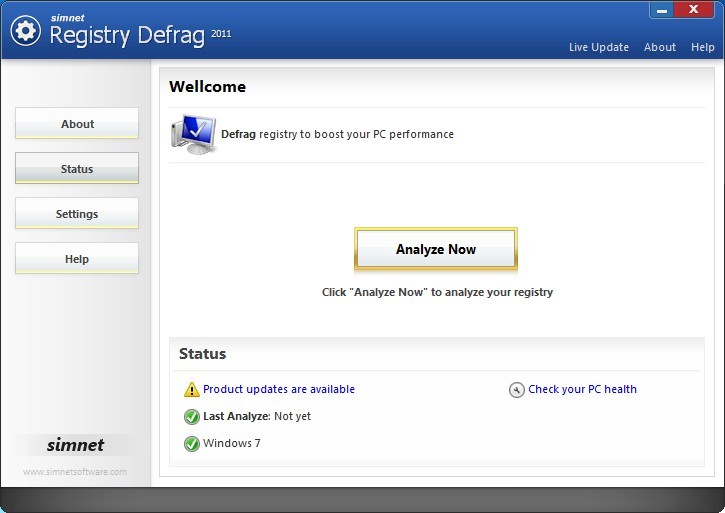Screen dimensions: 725x513
Task: Click the computer monitor defrag icon
Action: click(192, 134)
